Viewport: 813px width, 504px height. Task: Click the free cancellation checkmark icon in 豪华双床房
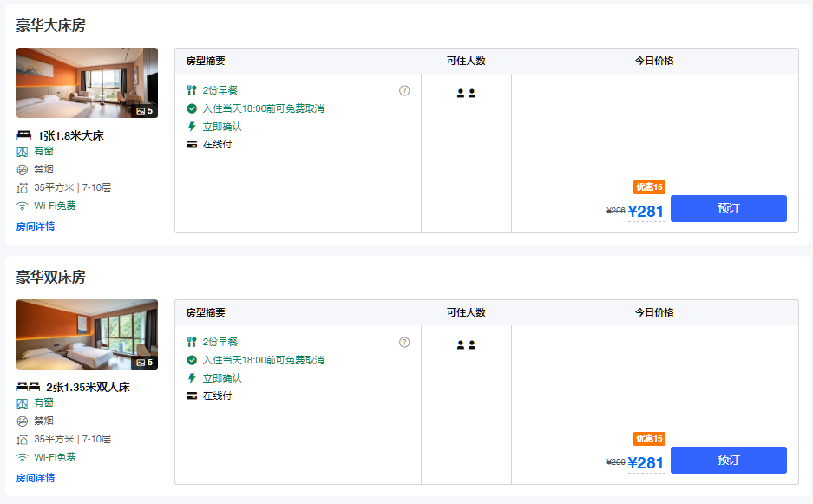(x=192, y=360)
